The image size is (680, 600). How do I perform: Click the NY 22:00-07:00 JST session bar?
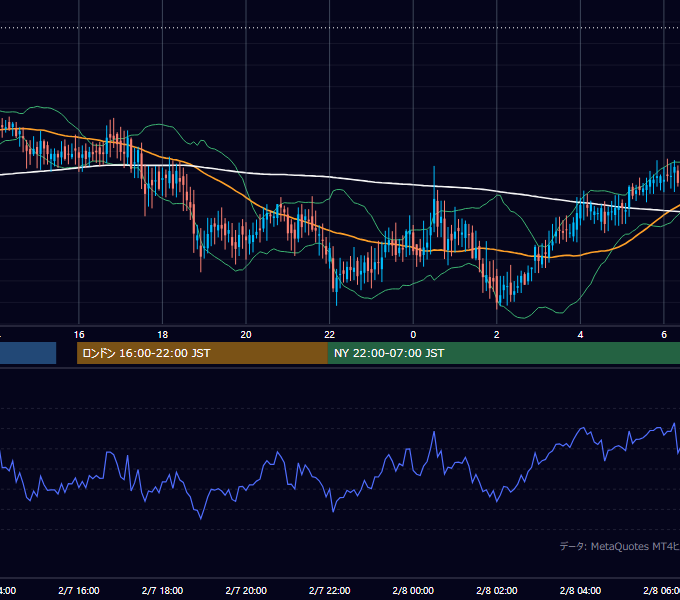(503, 353)
